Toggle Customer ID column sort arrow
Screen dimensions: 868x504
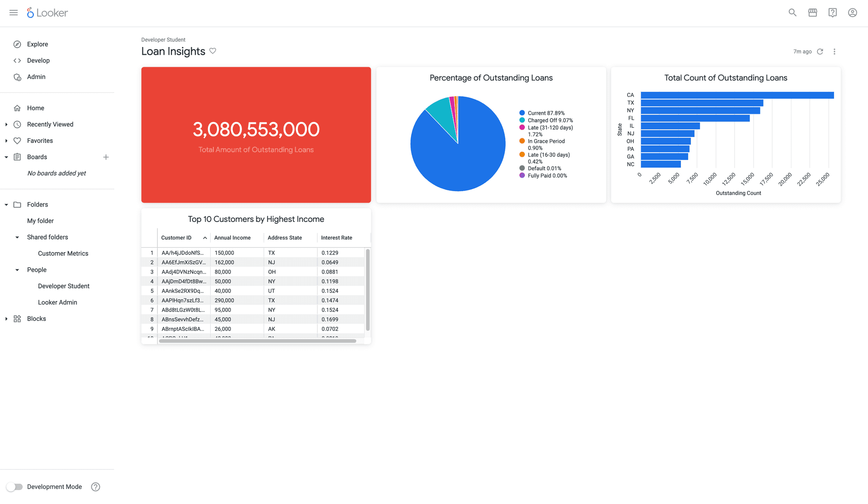tap(205, 238)
